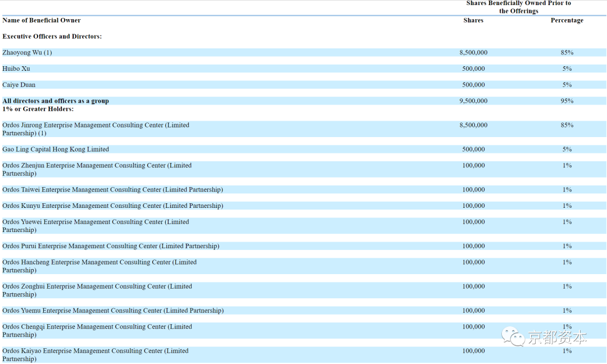The height and width of the screenshot is (364, 607).
Task: Click the 9,500,000 shares group total
Action: (473, 101)
